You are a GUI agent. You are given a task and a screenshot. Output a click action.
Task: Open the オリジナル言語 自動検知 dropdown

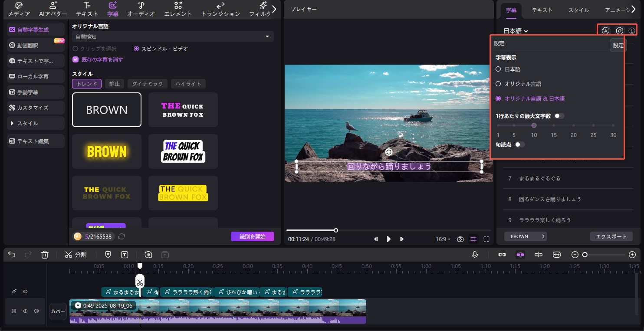(x=173, y=37)
